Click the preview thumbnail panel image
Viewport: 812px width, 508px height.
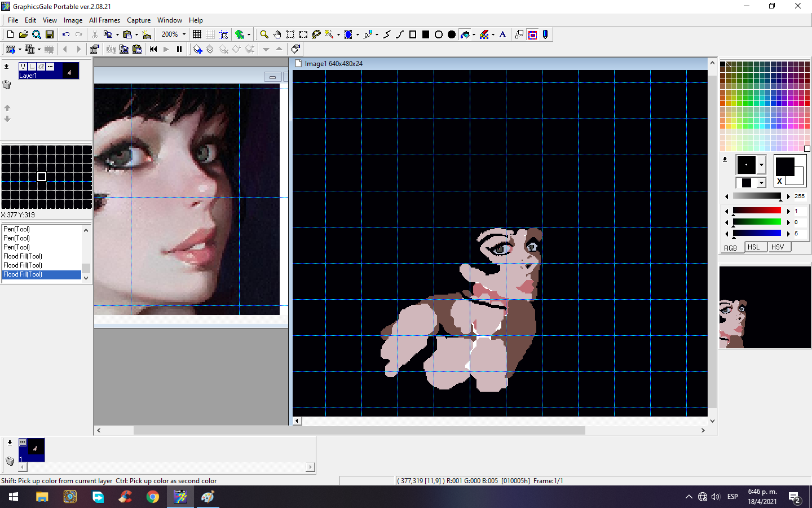[x=765, y=307]
